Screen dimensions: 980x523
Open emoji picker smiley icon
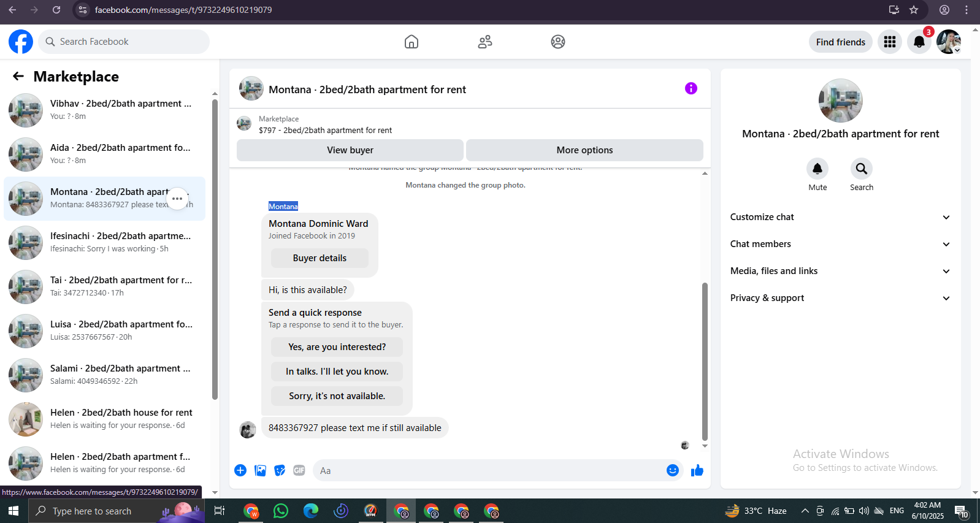673,470
